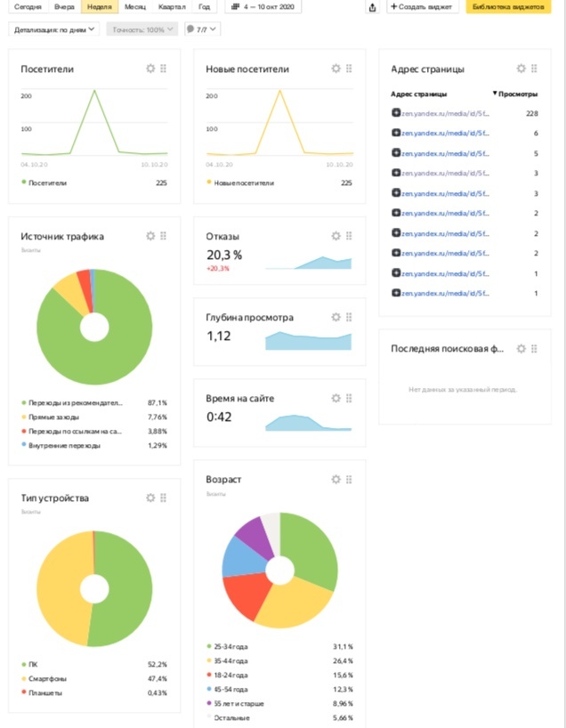
Task: Open zen.yandex.ru link with 6 views
Action: click(x=445, y=133)
